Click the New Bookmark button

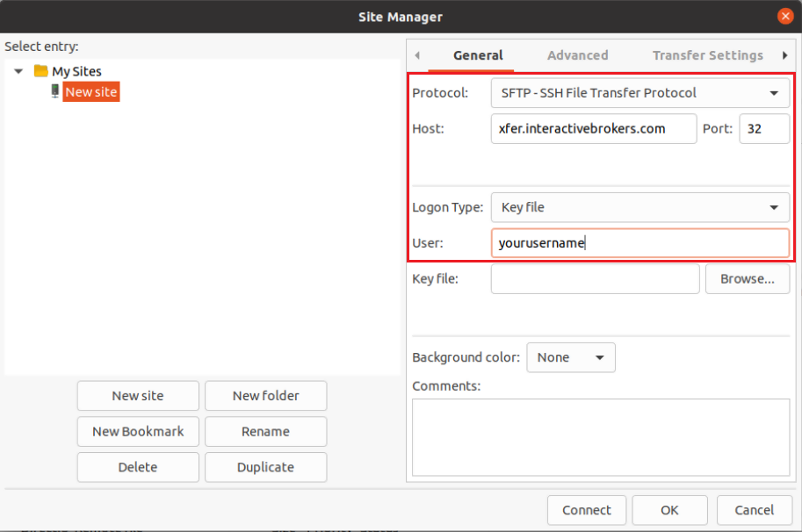point(138,431)
